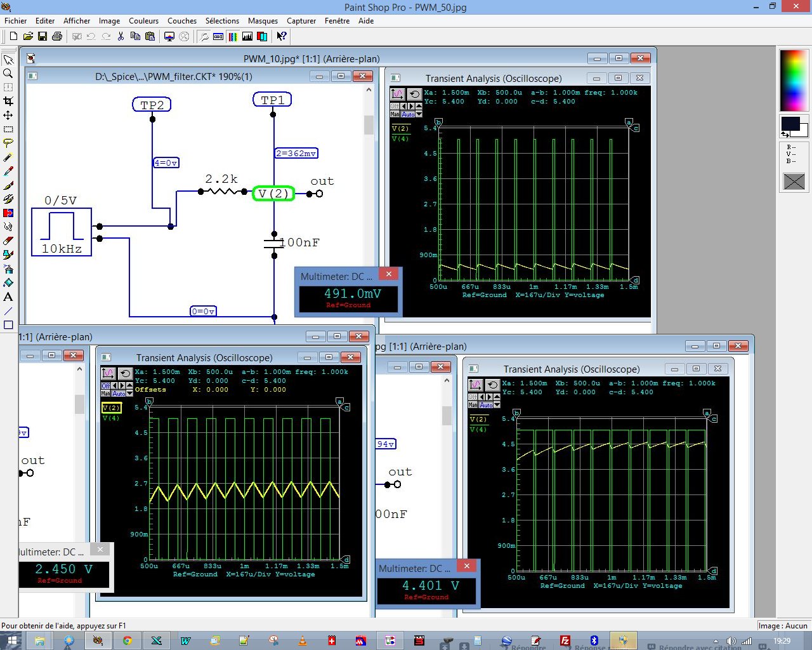812x650 pixels.
Task: Open the Masques menu
Action: click(x=263, y=21)
